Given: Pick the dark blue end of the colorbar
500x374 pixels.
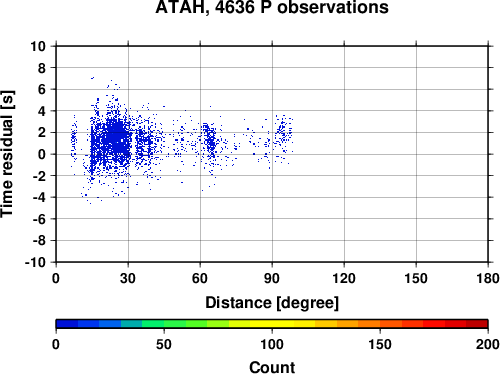Looking at the screenshot, I should [67, 324].
